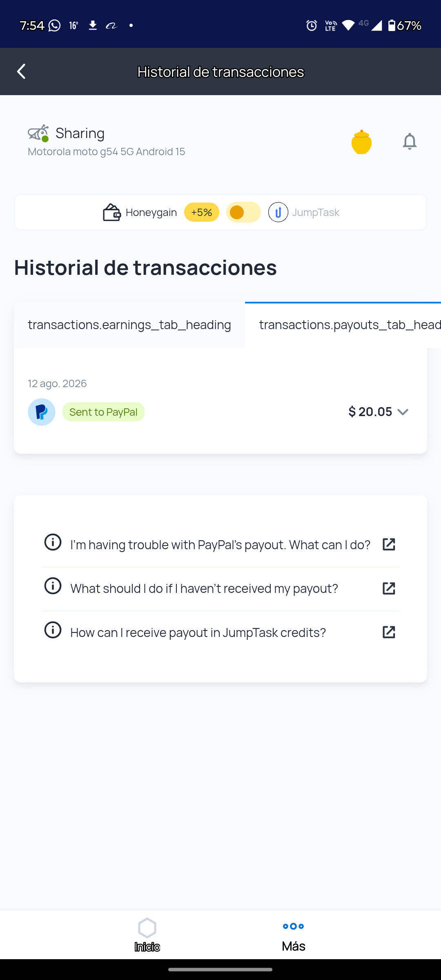Open notifications bell

click(x=410, y=142)
